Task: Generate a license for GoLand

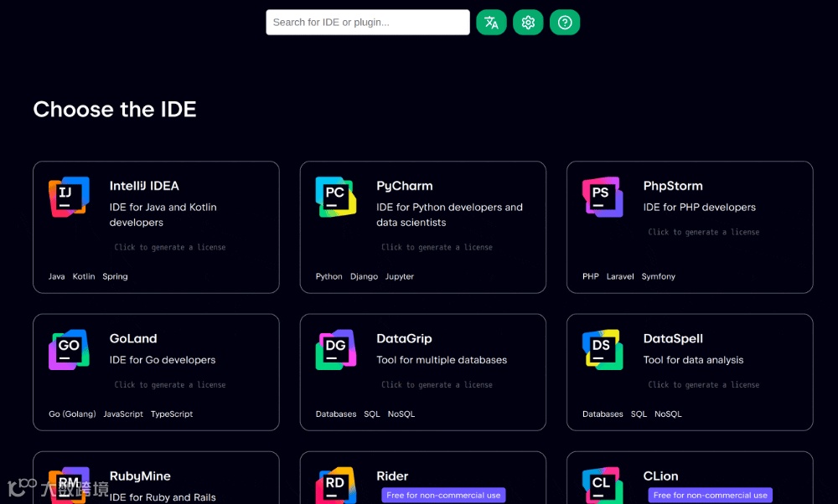Action: click(170, 385)
